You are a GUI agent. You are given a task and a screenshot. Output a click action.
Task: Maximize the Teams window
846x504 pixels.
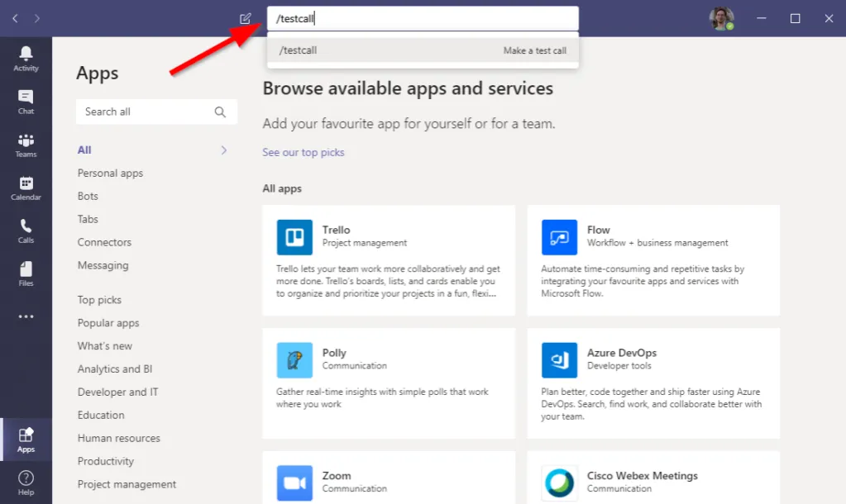click(x=796, y=19)
